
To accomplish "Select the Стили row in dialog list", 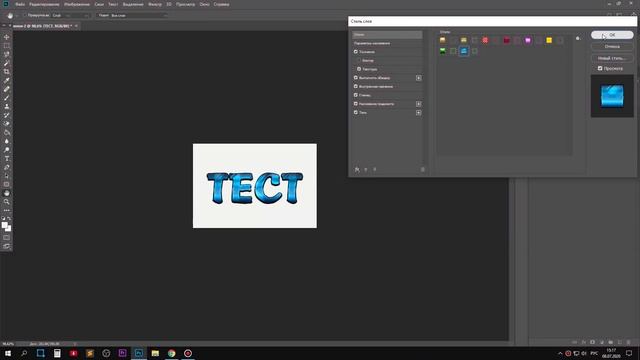I will pyautogui.click(x=387, y=35).
